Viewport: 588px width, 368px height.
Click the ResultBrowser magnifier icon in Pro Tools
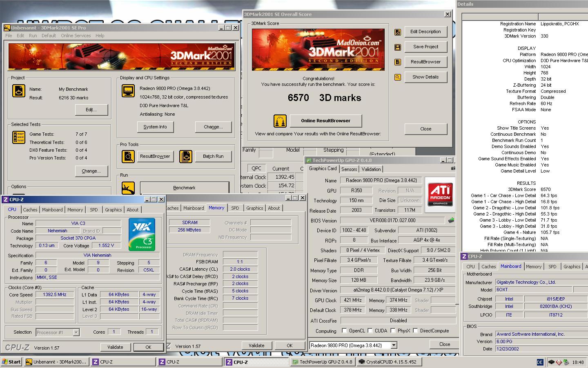128,156
